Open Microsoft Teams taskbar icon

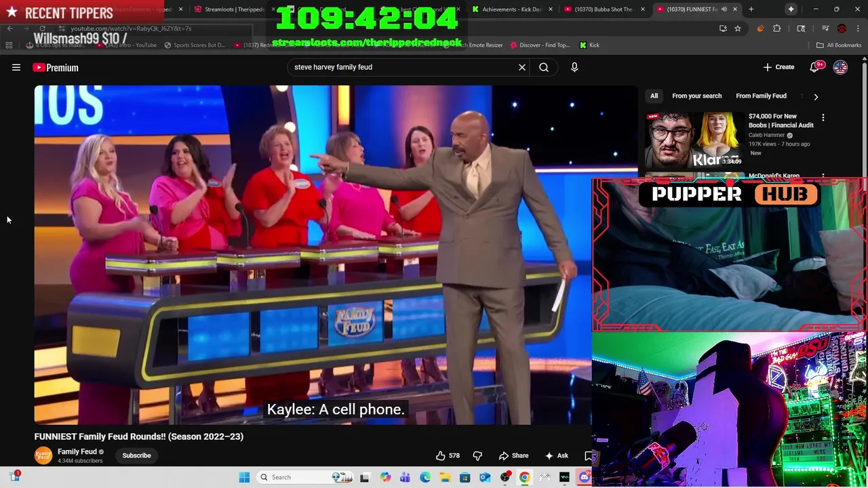click(405, 477)
